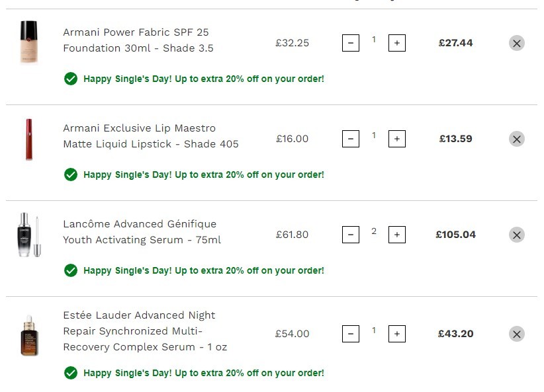Increase quantity of Armani Lip Maestro lipstick
The height and width of the screenshot is (392, 544).
click(397, 139)
